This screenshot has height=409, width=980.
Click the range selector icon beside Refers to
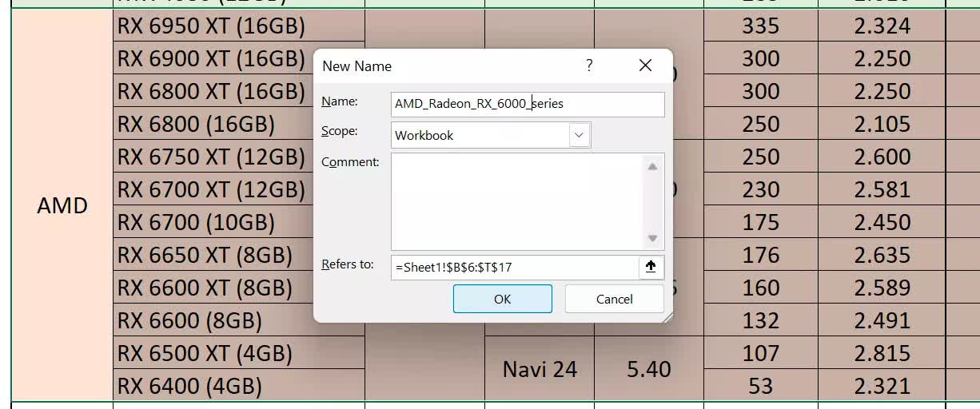651,268
